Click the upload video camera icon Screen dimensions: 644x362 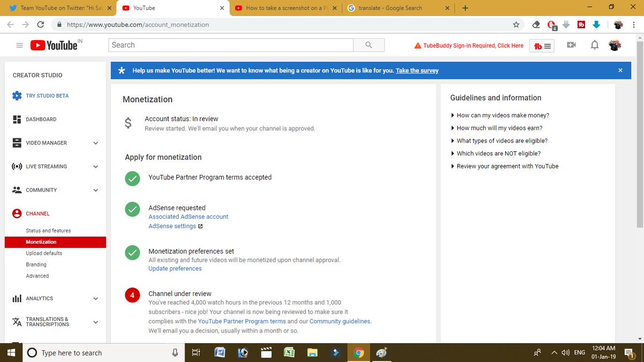tap(572, 45)
